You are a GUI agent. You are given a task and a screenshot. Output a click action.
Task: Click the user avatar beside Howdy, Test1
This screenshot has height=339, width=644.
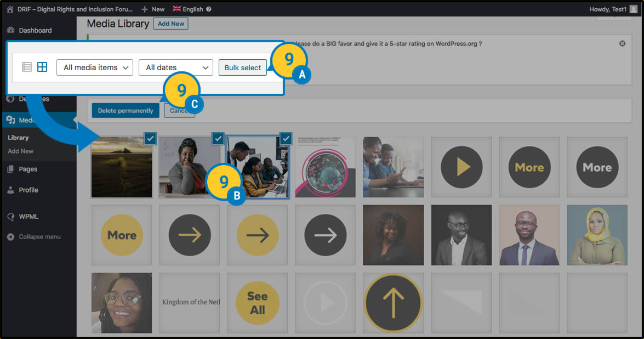634,9
